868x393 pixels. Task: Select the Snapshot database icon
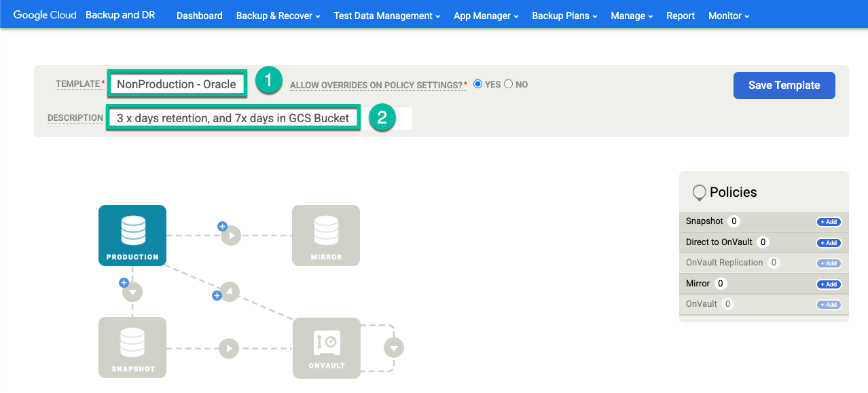pos(132,347)
